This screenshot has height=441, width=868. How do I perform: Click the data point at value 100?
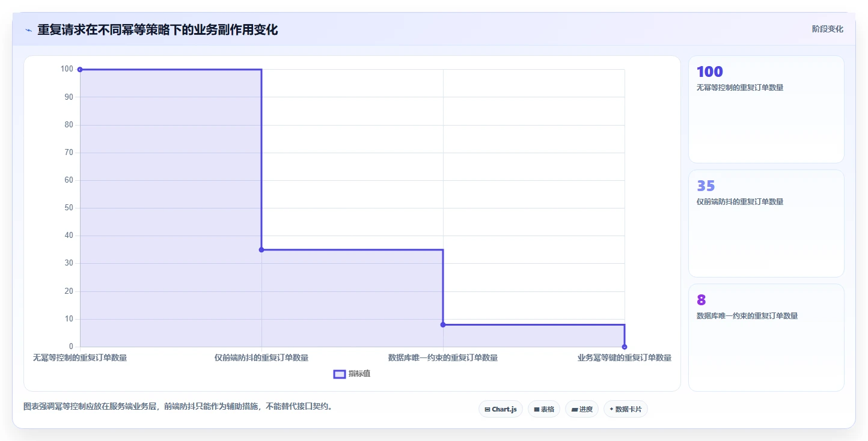80,70
